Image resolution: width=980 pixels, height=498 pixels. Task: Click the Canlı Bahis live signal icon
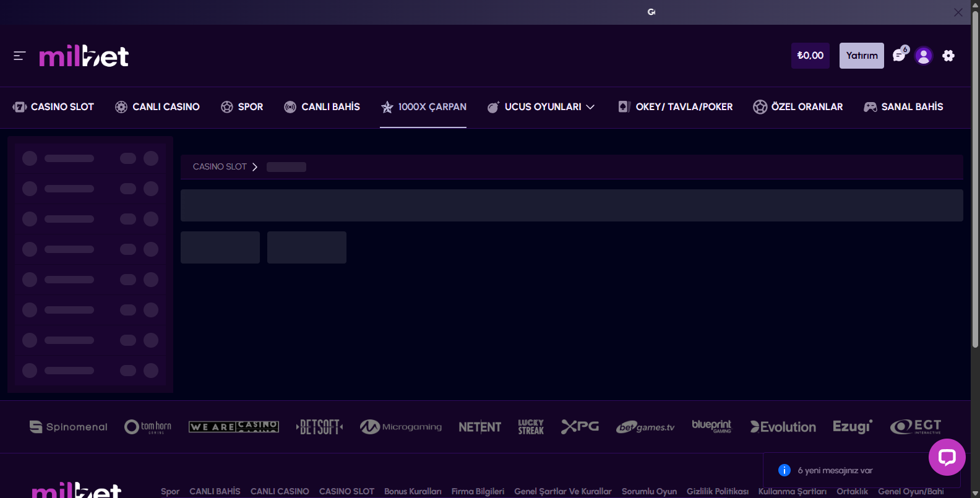(x=290, y=107)
